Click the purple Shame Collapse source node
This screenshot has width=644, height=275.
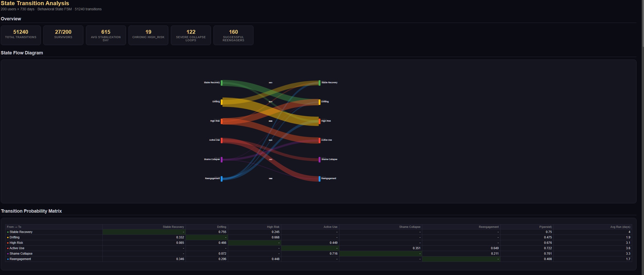pos(221,160)
